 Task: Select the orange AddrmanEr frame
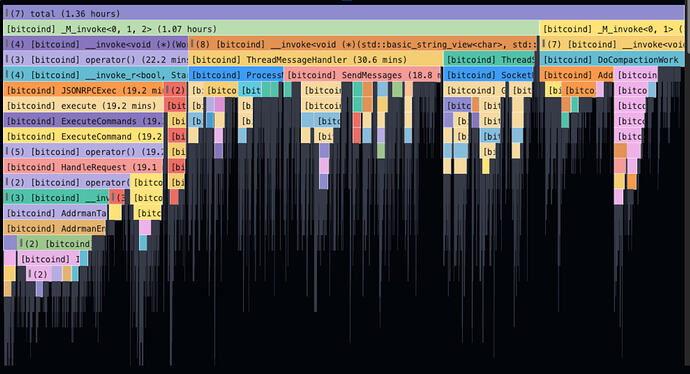pyautogui.click(x=55, y=228)
